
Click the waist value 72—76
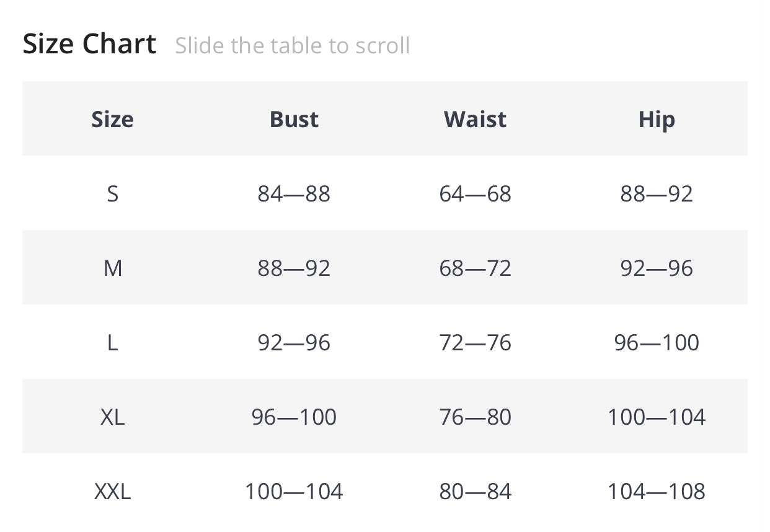475,343
